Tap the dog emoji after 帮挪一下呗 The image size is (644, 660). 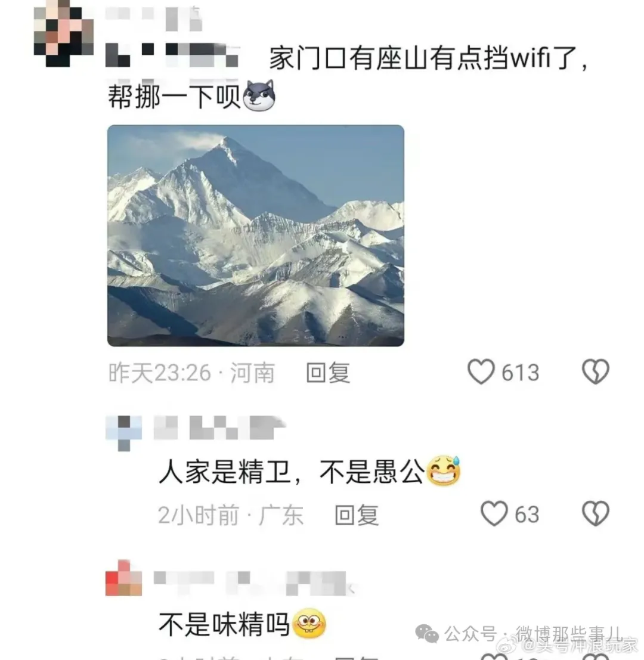259,96
